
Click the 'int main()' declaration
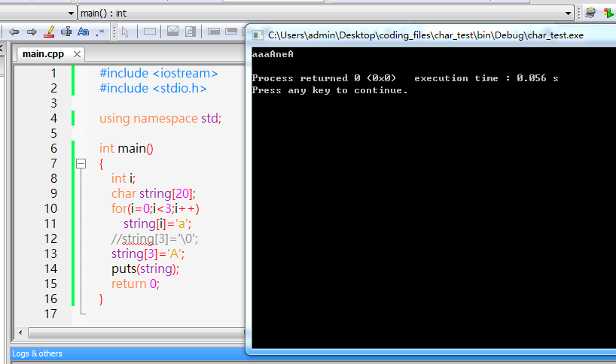coord(126,149)
